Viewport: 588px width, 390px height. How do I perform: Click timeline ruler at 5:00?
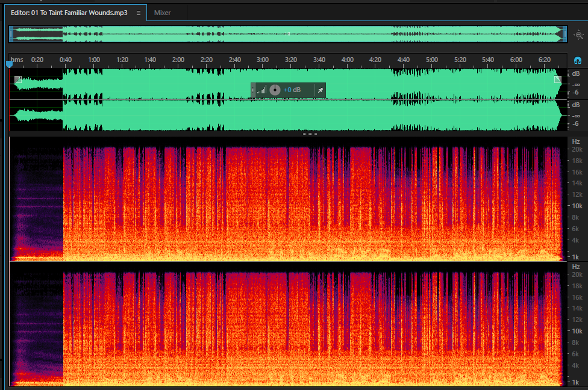431,60
